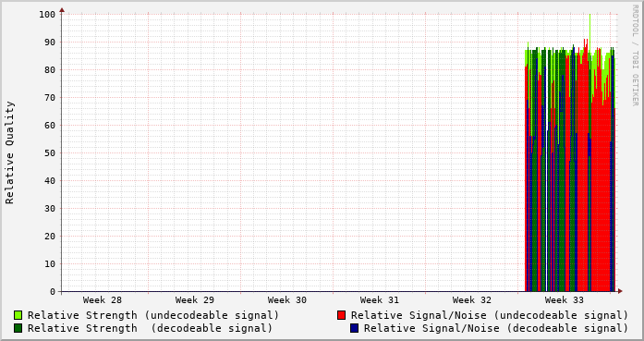Click the red undecodeable signal/noise swatch
The height and width of the screenshot is (341, 644).
click(x=341, y=315)
